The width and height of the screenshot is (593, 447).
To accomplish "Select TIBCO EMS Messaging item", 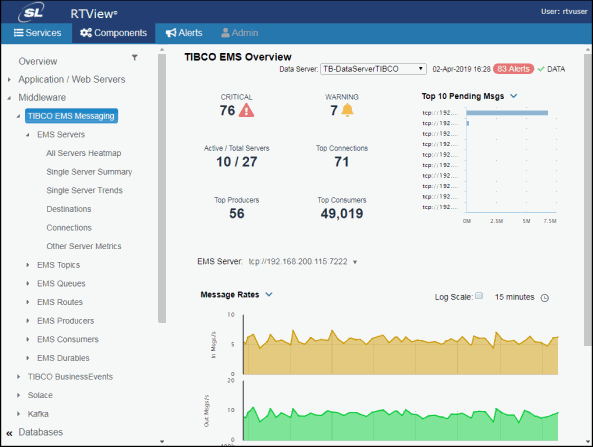I will pyautogui.click(x=71, y=116).
